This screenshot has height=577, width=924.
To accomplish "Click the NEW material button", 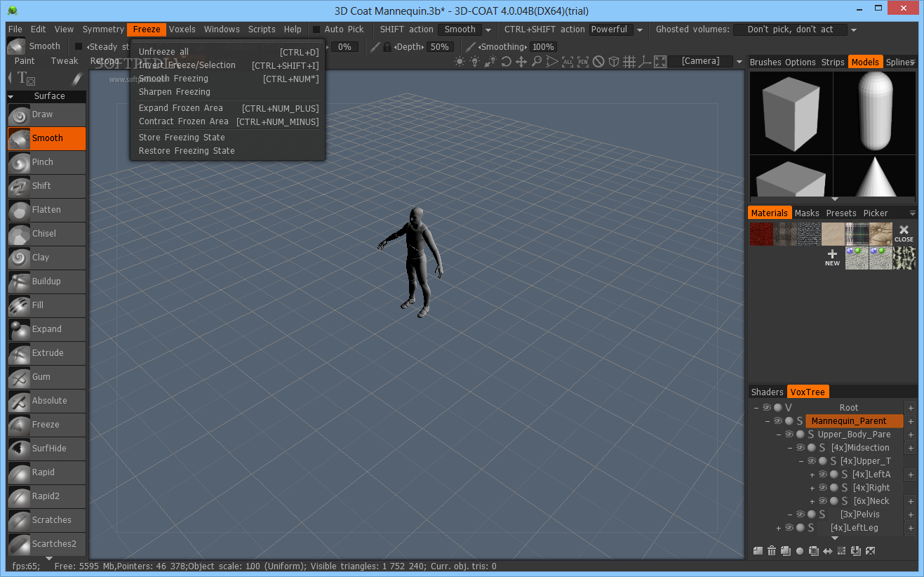I will click(x=832, y=258).
